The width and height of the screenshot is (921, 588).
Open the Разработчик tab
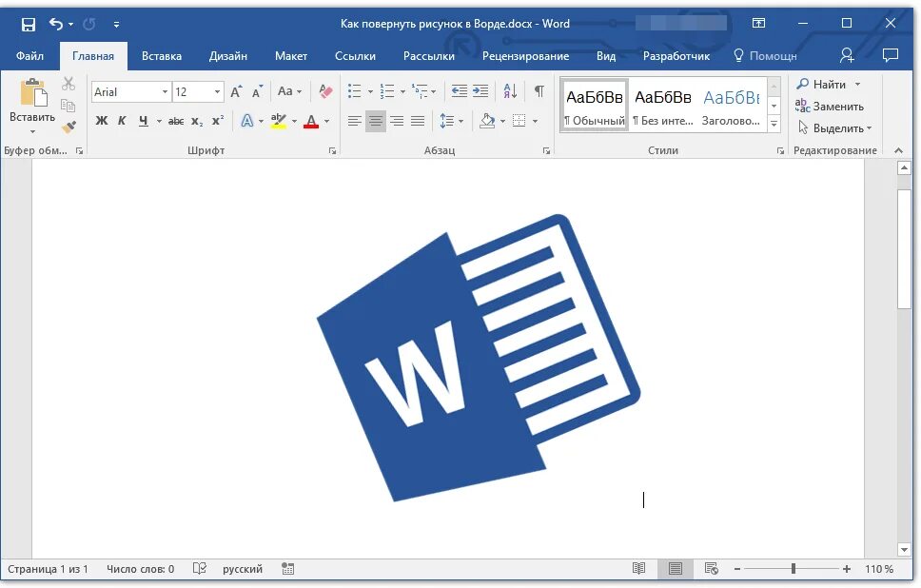(x=676, y=56)
